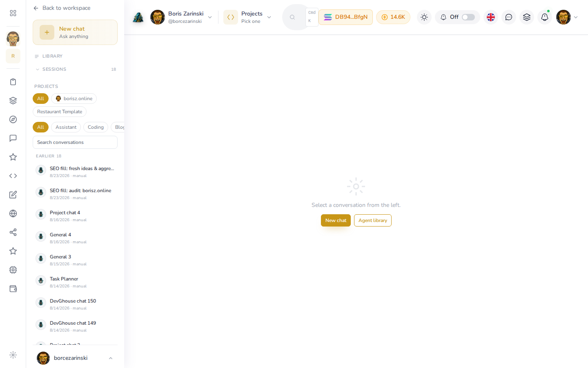The height and width of the screenshot is (368, 588).
Task: Open the globe icon in left rail
Action: coord(13,213)
